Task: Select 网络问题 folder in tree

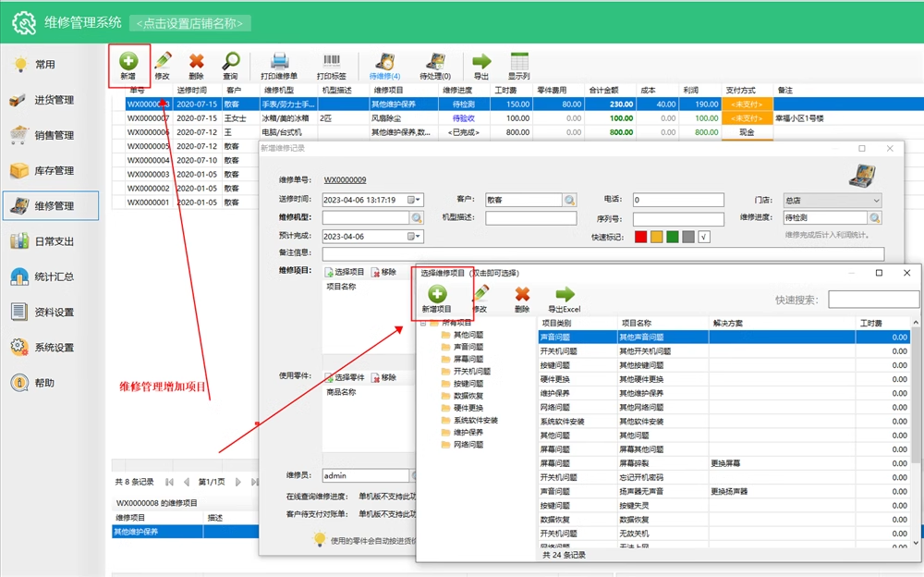Action: click(x=463, y=445)
